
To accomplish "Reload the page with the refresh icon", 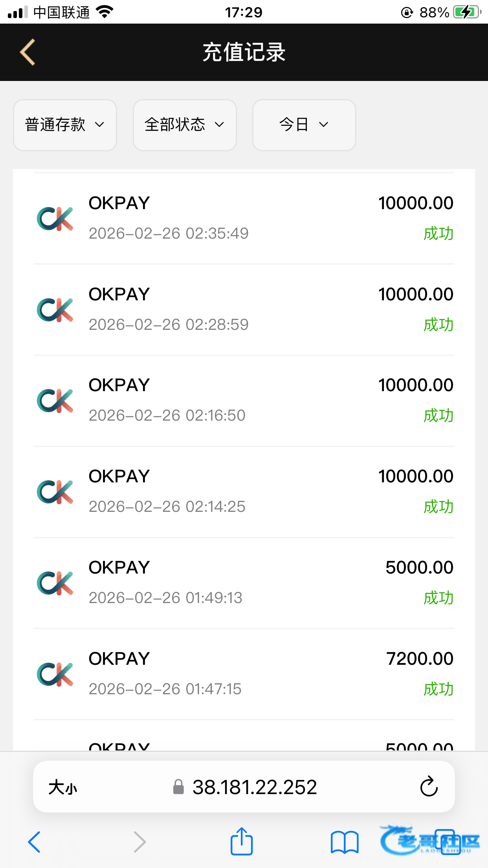I will tap(429, 787).
